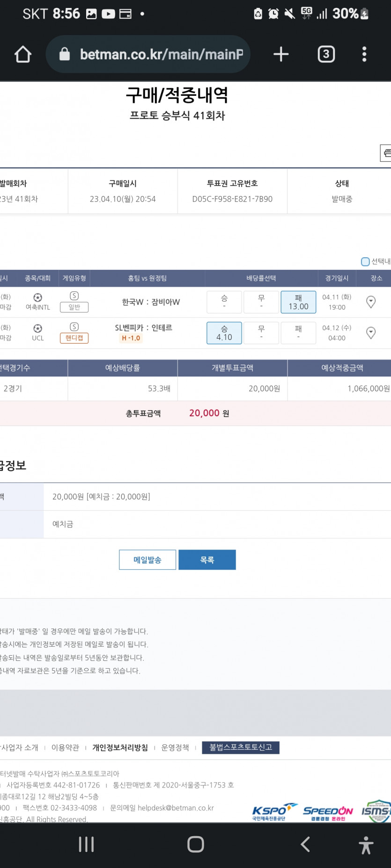Tap accessibility shortcut icon
Screen dimensions: 391x868
[366, 845]
